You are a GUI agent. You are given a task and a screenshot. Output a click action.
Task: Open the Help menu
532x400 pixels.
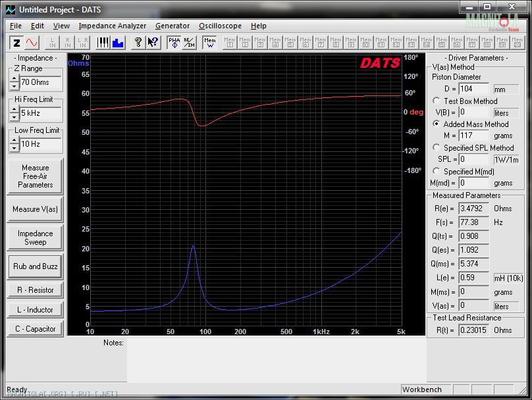[x=259, y=26]
